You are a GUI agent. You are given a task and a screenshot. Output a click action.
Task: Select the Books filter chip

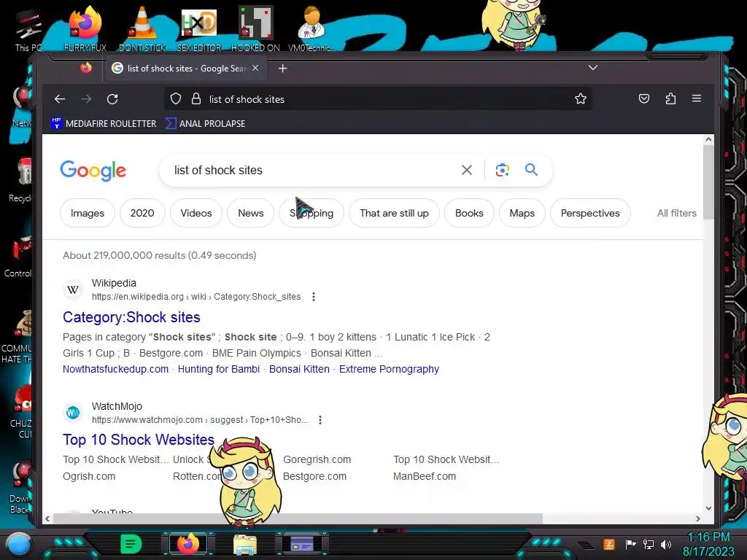469,214
